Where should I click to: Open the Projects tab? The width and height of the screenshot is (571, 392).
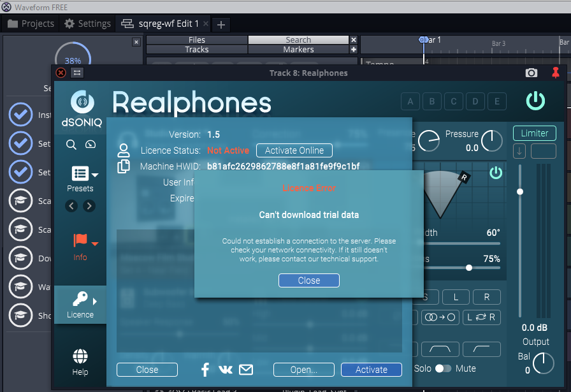(x=31, y=24)
